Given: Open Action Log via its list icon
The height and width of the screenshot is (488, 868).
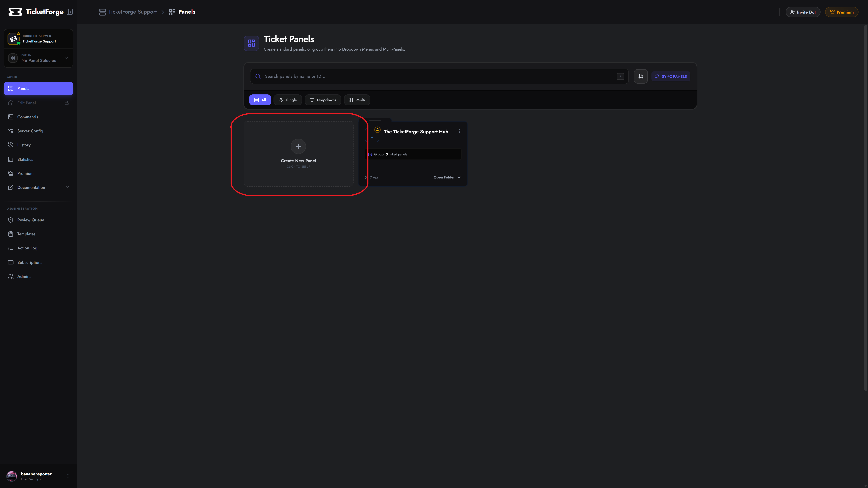Looking at the screenshot, I should (11, 248).
